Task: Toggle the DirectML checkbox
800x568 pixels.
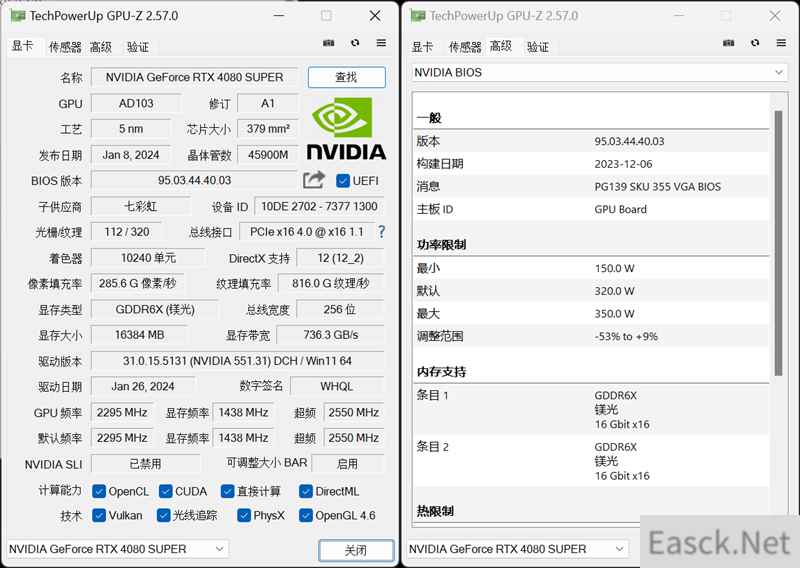Action: 306,491
